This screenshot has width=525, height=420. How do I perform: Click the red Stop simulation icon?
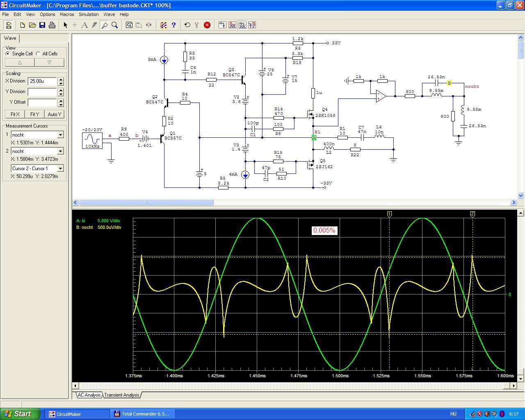[x=207, y=25]
